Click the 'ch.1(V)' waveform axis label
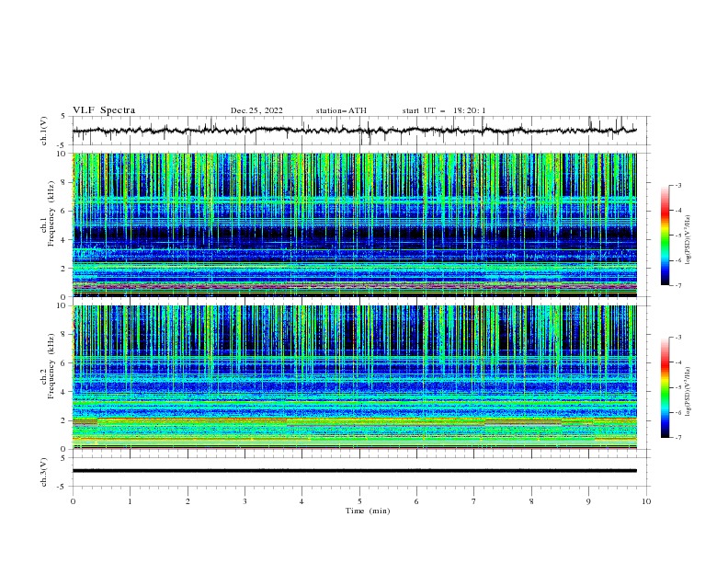 [44, 131]
